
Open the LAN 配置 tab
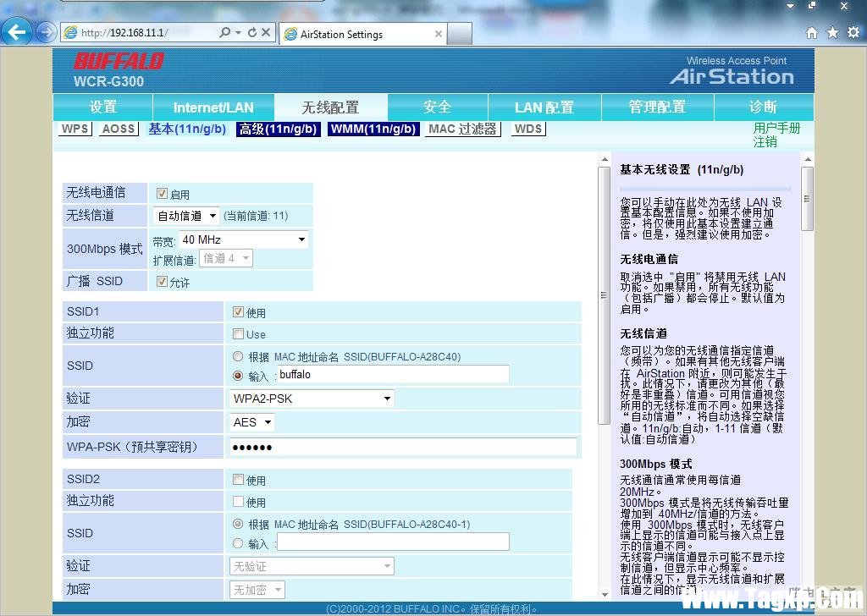click(544, 107)
